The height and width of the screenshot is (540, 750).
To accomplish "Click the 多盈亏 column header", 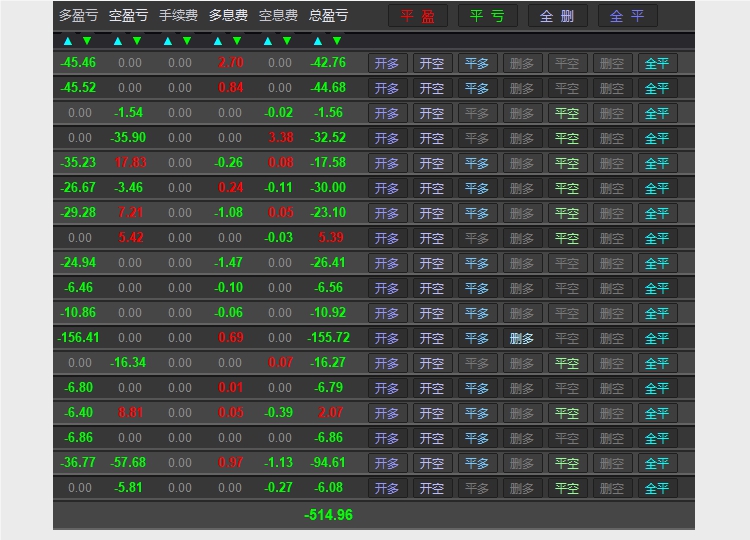I will [78, 15].
